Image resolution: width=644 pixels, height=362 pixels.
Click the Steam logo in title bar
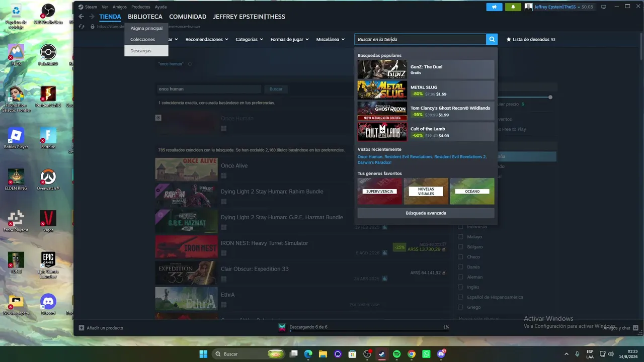pyautogui.click(x=80, y=7)
